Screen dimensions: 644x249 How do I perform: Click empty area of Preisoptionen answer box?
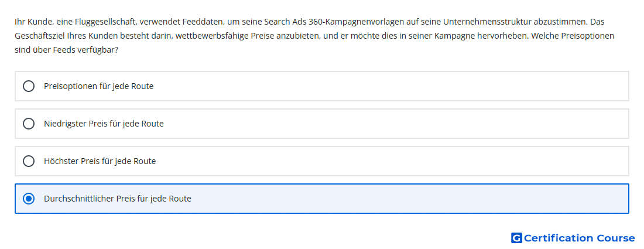(x=410, y=86)
